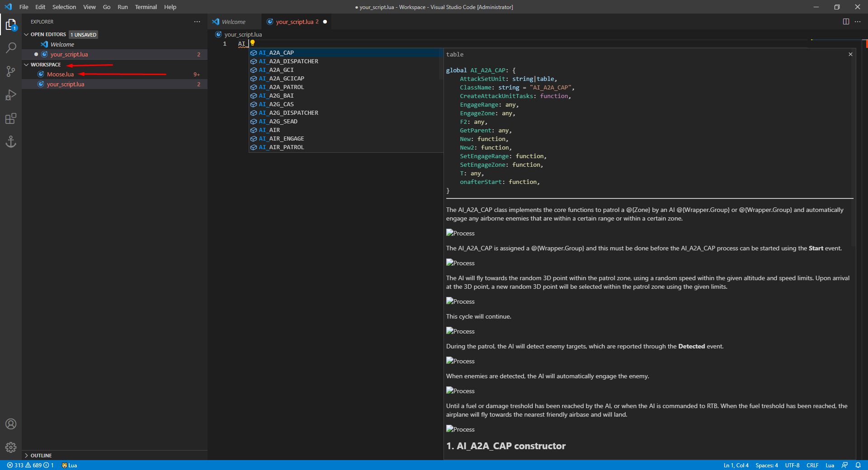
Task: Open the feedback icon in status bar
Action: (x=844, y=465)
